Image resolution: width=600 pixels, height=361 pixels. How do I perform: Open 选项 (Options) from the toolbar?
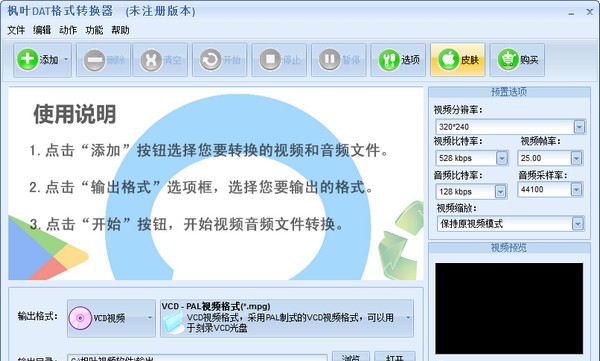[x=398, y=60]
